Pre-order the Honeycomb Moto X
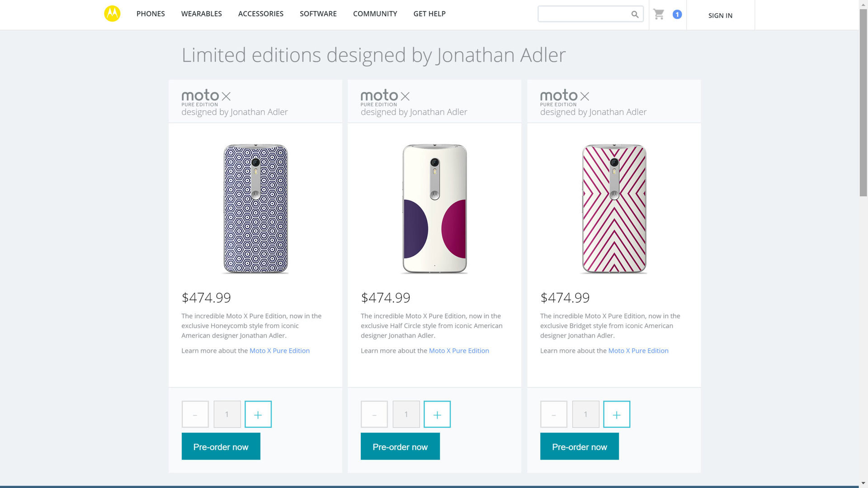Viewport: 868px width, 488px height. (x=221, y=446)
